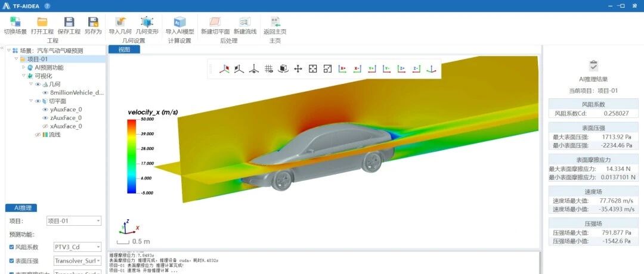Image resolution: width=644 pixels, height=274 pixels.
Task: Click the 压强场最小值 value -1542.6 Pa
Action: [617, 241]
